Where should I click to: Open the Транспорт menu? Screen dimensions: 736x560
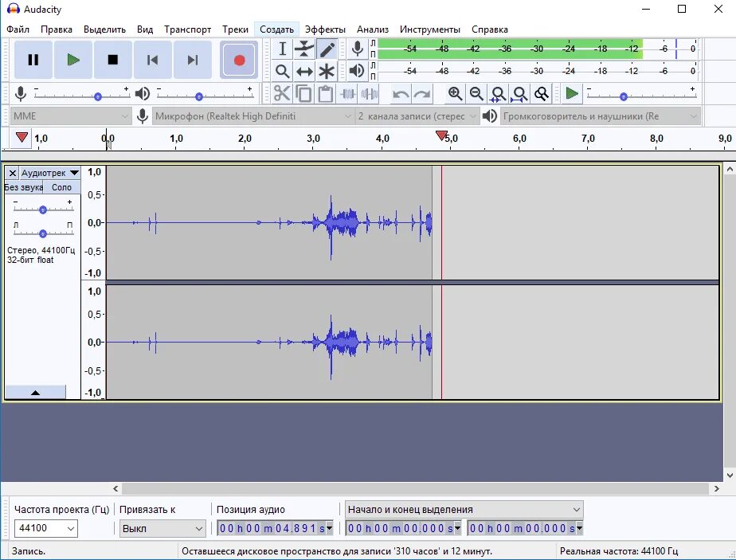pyautogui.click(x=187, y=29)
